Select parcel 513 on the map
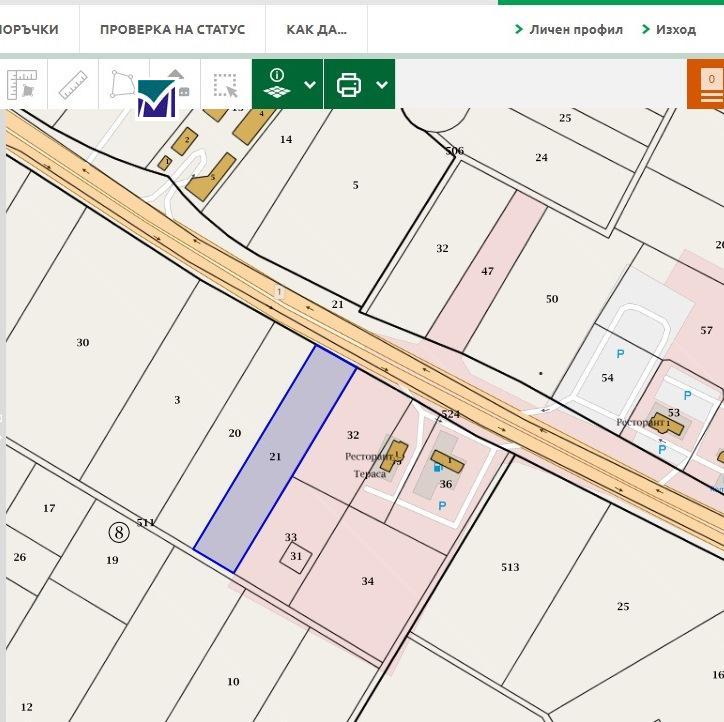 (x=510, y=567)
